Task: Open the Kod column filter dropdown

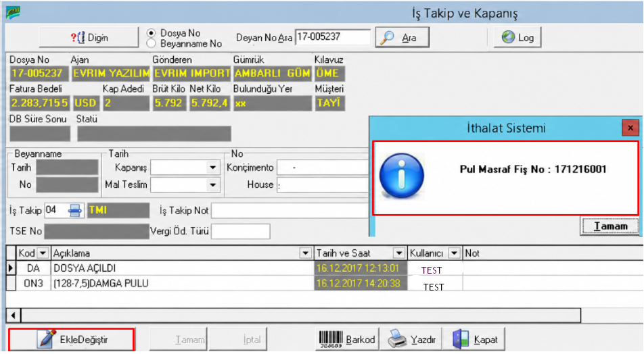Action: tap(43, 253)
